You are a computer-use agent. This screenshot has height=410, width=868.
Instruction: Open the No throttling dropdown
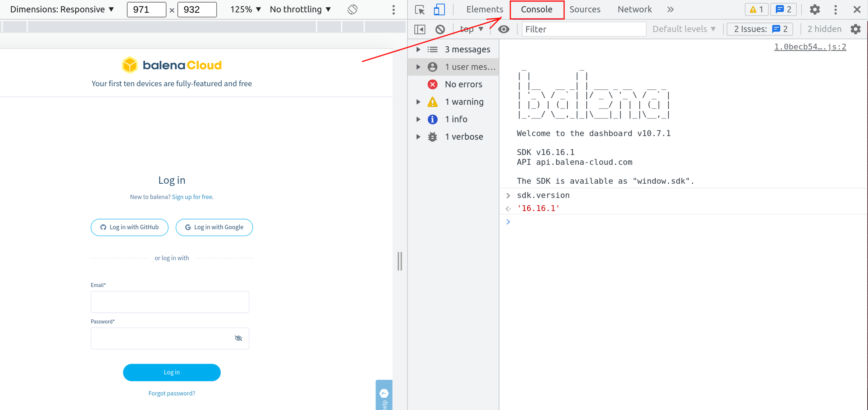(300, 9)
